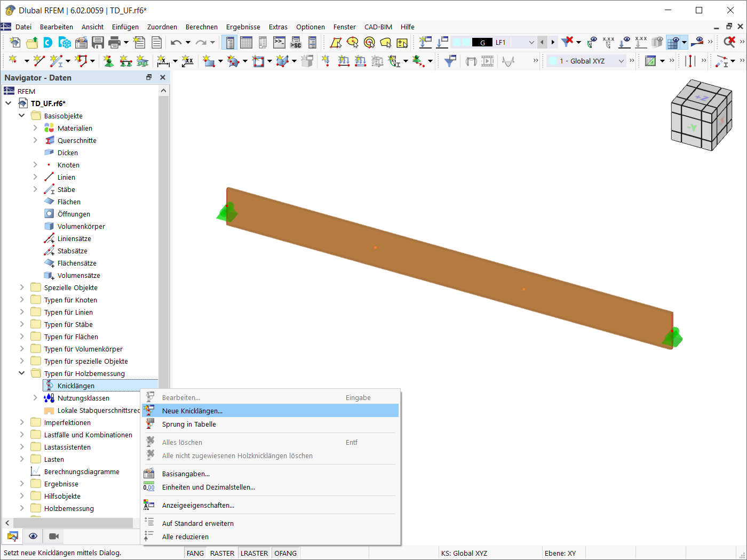Save the model with floppy disk icon
Screen dimensions: 747x560
point(98,42)
